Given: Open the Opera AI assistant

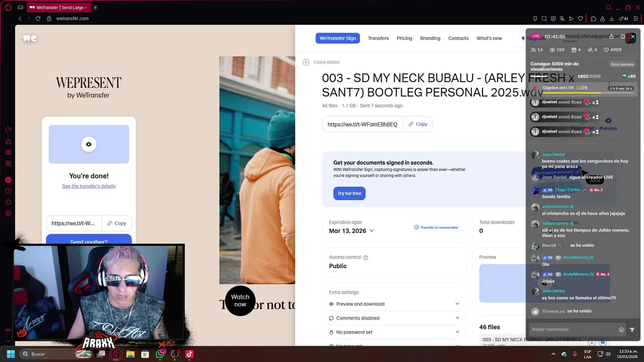Looking at the screenshot, I should tap(623, 19).
